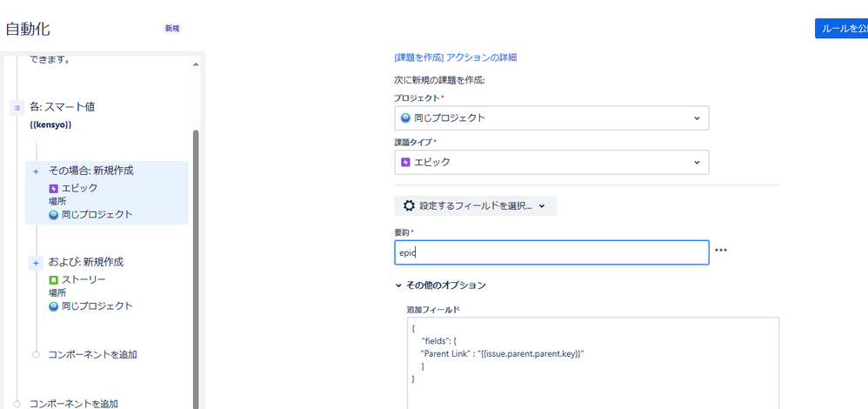Viewport: 868px width, 409px height.
Task: Click the 同じプロジェクト text under エピック
Action: (x=97, y=214)
